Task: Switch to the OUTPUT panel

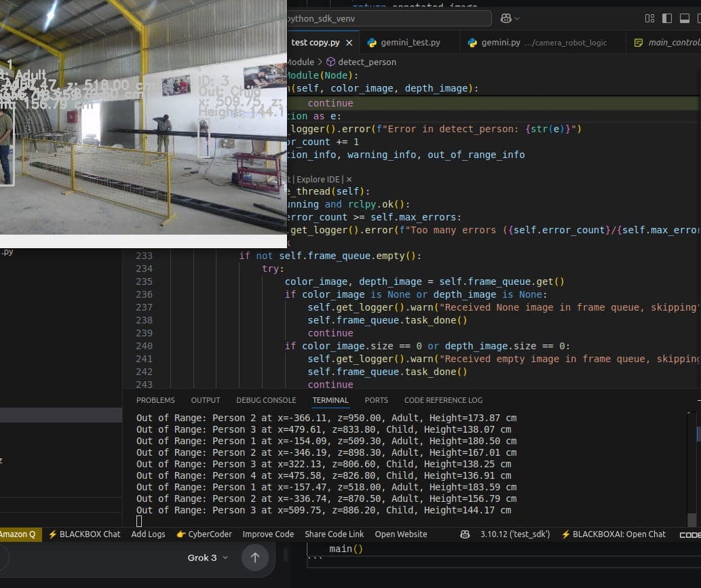Action: coord(206,400)
